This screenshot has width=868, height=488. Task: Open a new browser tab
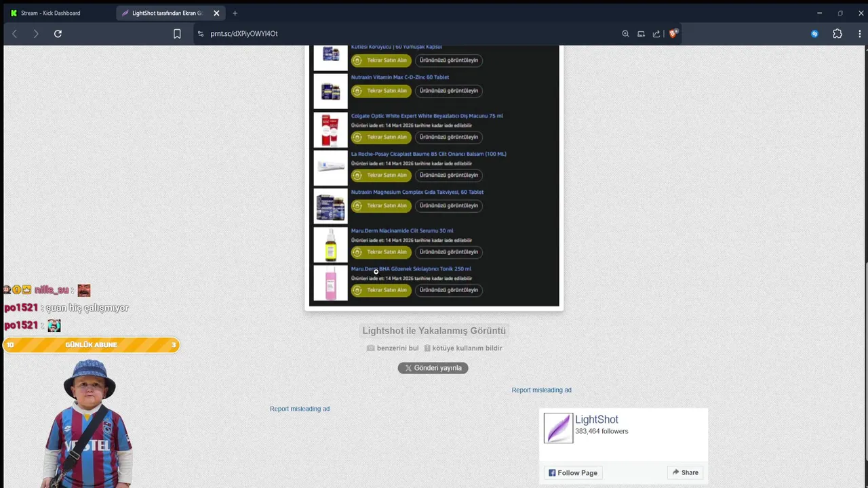pos(235,13)
